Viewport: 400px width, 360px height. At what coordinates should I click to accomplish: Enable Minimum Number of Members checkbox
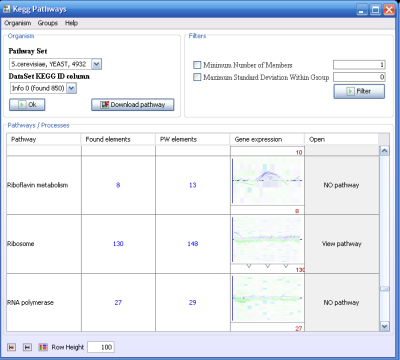197,65
